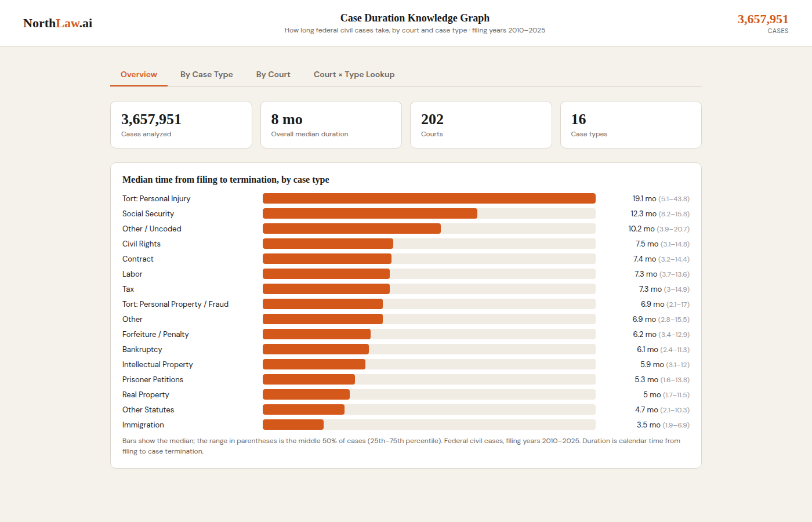Click the Cases analyzed stat card

point(181,125)
